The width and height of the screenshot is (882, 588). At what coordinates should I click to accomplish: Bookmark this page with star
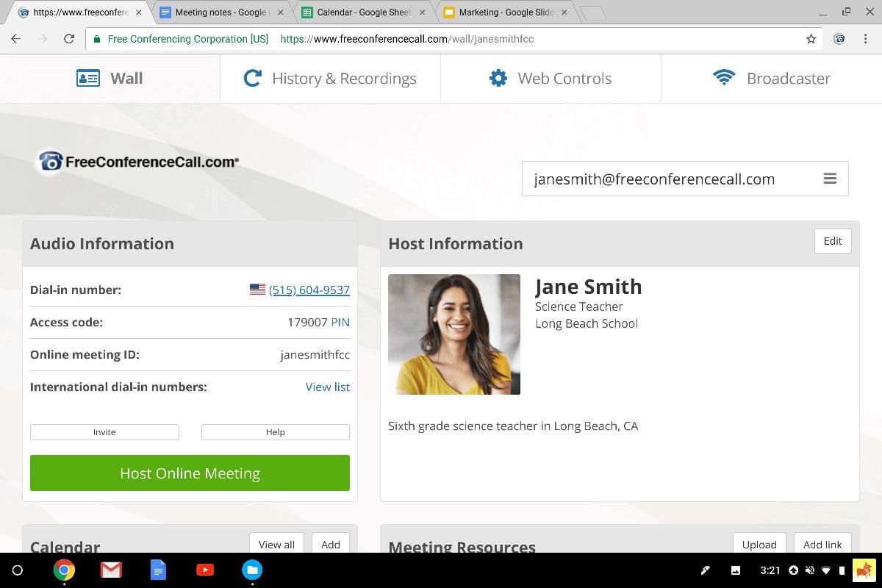[x=811, y=39]
